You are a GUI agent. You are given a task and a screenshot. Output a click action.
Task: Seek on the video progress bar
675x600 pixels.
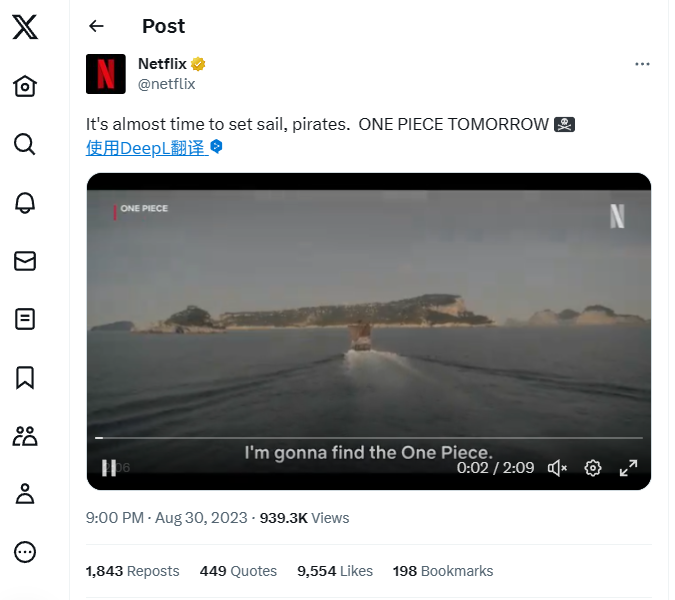368,438
